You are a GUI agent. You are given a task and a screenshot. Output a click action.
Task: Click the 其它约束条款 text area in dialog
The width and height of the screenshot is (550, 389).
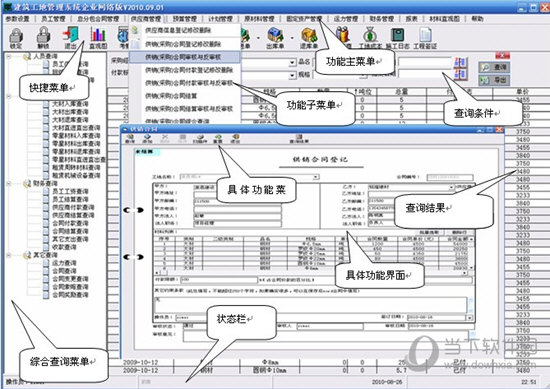310,305
